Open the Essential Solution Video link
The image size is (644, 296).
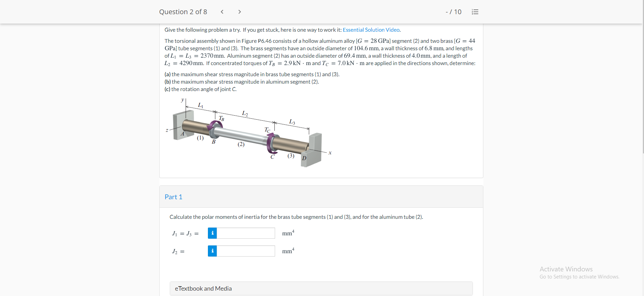(x=371, y=30)
